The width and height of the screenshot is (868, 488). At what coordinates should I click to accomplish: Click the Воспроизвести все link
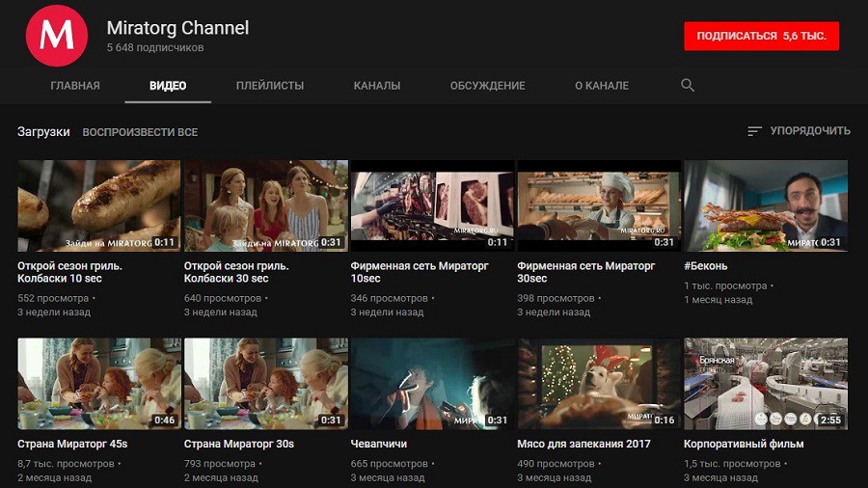coord(140,132)
